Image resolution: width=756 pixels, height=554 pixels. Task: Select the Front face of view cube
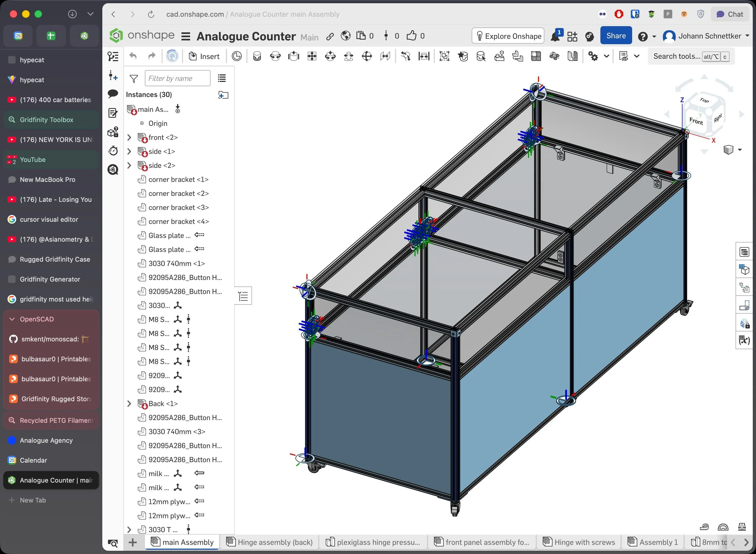(x=696, y=121)
